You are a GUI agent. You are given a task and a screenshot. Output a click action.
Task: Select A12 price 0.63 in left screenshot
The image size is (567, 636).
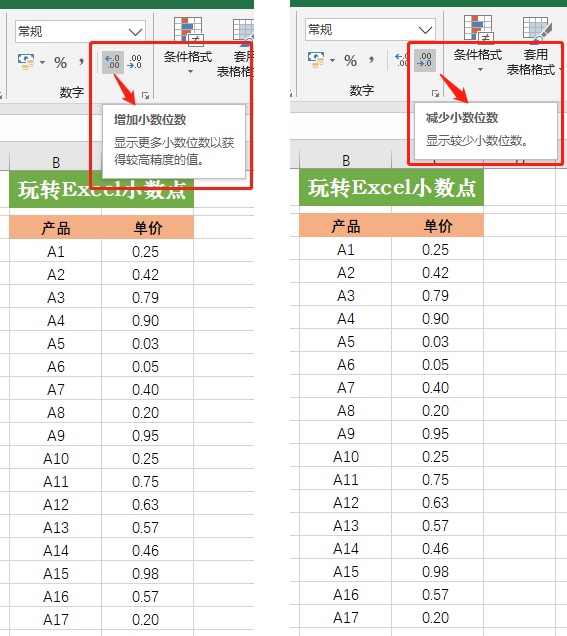[146, 505]
